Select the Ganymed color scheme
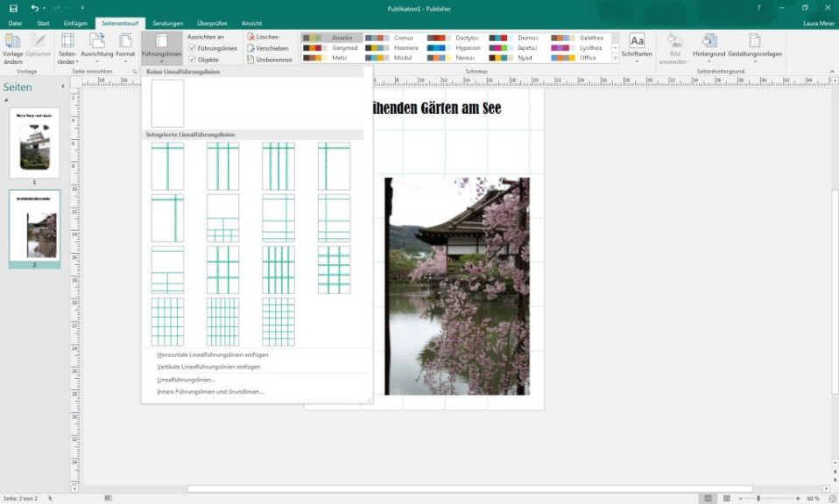The width and height of the screenshot is (839, 504). point(331,47)
